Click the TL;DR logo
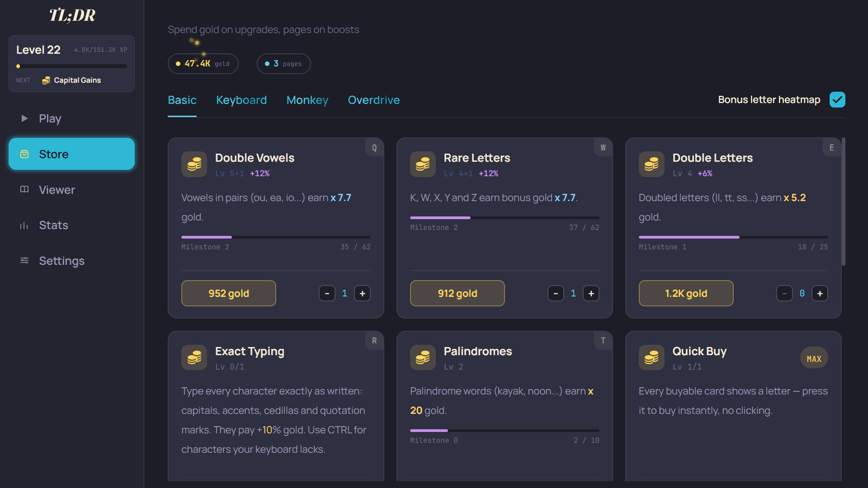 72,15
